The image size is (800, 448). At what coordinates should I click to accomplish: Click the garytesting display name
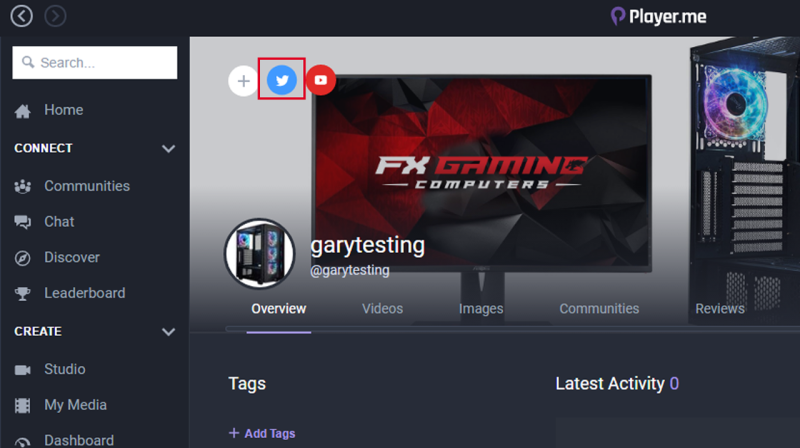point(367,245)
